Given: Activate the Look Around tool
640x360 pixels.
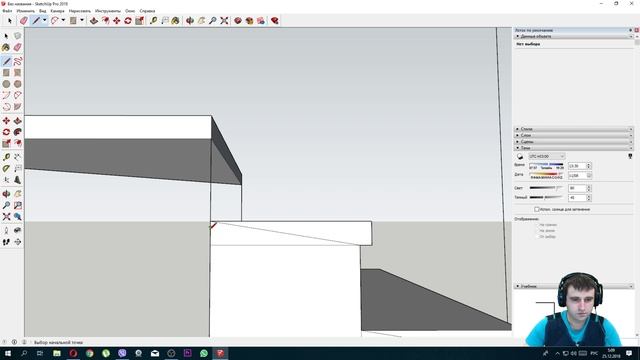Looking at the screenshot, I should 17,231.
